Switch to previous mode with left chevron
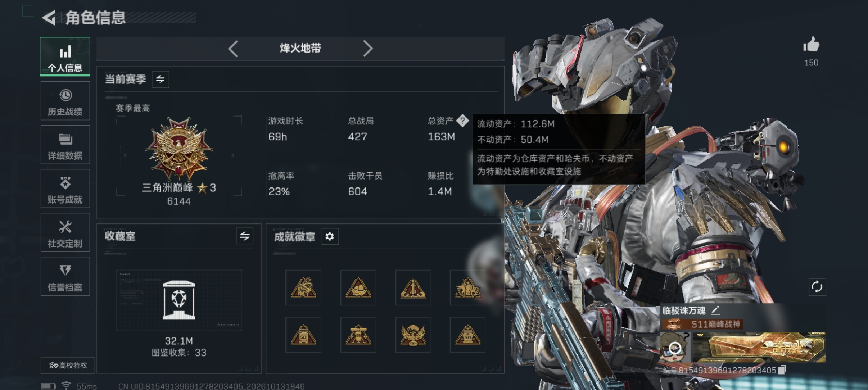This screenshot has width=868, height=390. click(x=233, y=49)
